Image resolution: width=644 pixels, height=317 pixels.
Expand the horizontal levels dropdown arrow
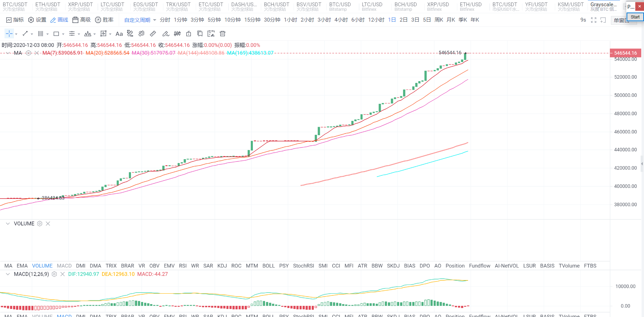pos(79,34)
